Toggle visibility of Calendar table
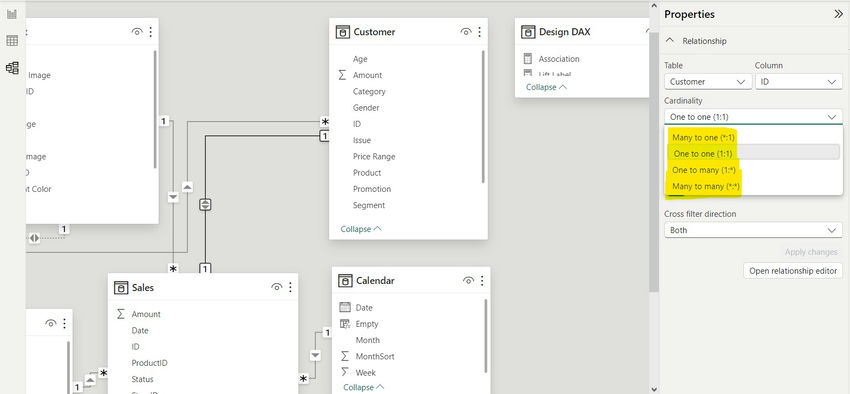 coord(468,280)
